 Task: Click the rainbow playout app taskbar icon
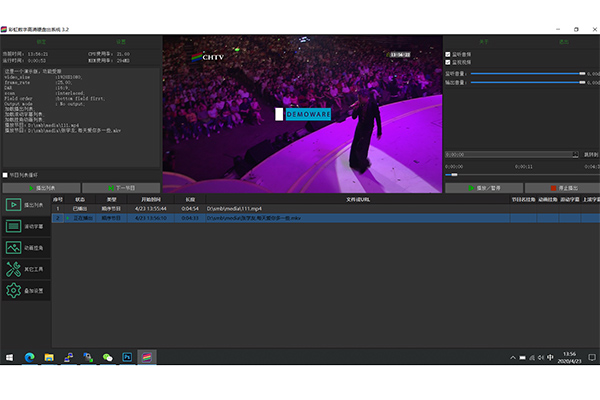pyautogui.click(x=147, y=357)
